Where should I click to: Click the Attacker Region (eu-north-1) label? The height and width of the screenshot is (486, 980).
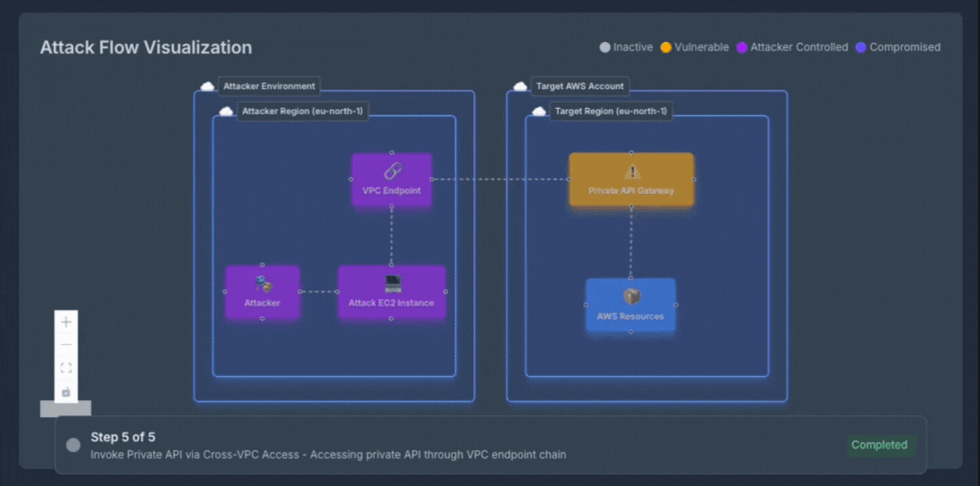tap(303, 111)
